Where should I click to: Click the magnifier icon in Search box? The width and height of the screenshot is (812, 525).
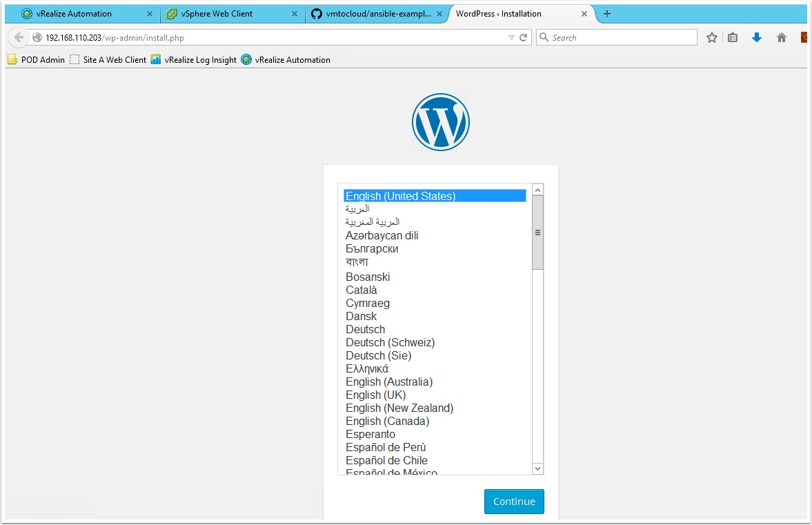tap(544, 37)
